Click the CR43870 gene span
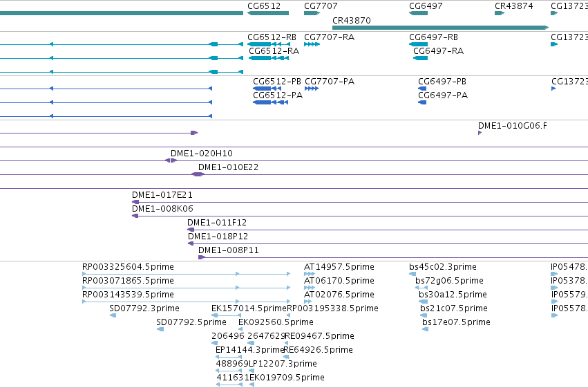This screenshot has width=588, height=388. [x=441, y=28]
